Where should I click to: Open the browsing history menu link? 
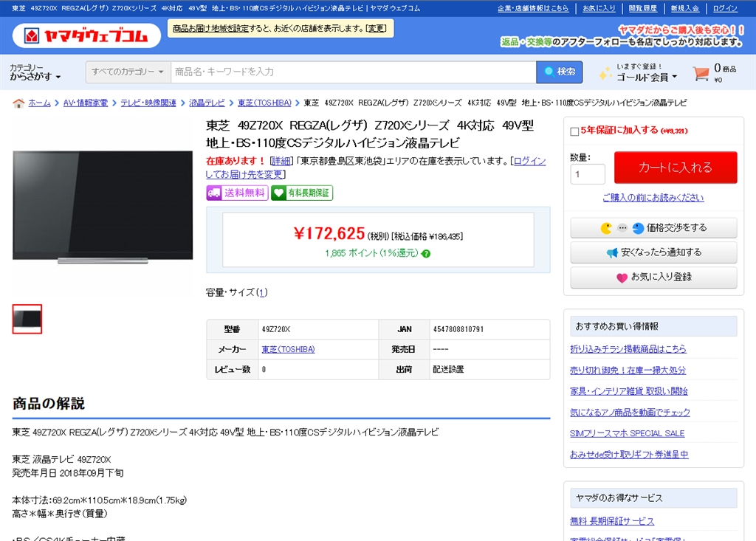[642, 8]
